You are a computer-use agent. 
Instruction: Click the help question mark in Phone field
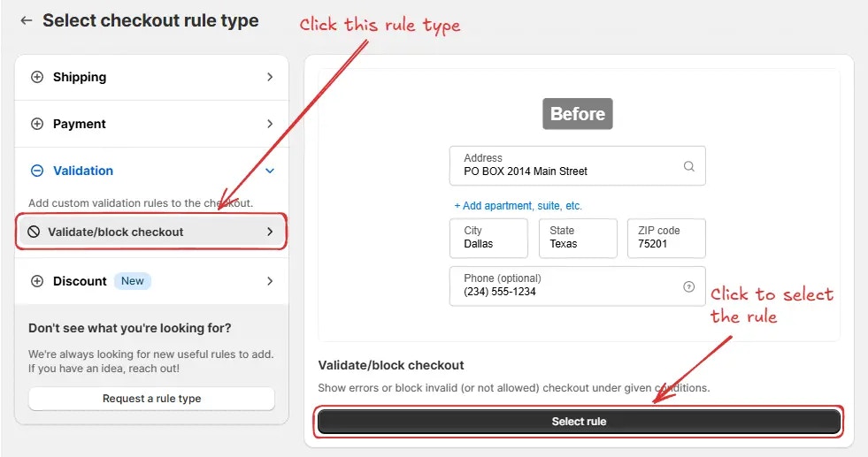pos(688,286)
